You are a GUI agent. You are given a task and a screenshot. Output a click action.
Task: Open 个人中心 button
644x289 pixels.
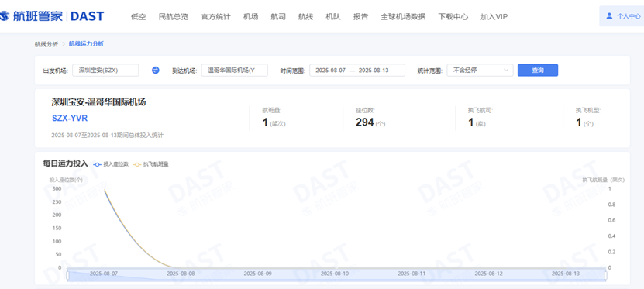click(x=623, y=16)
